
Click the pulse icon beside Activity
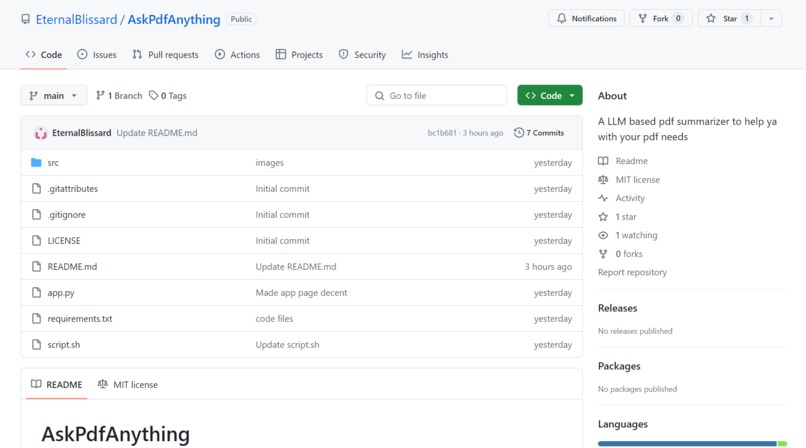click(603, 198)
